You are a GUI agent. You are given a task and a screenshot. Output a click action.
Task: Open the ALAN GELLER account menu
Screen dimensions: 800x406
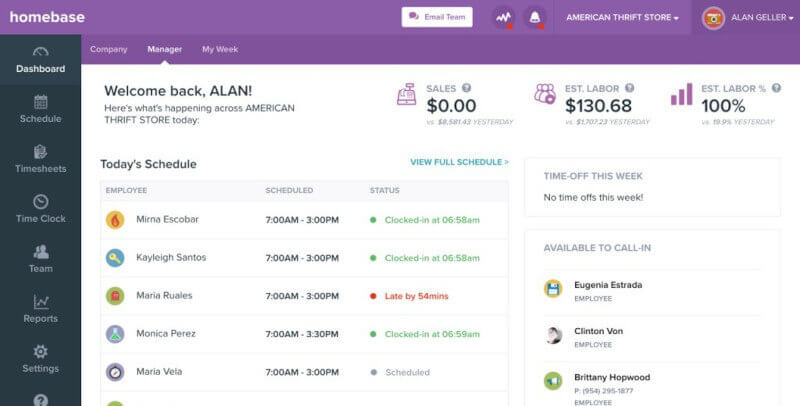tap(746, 18)
